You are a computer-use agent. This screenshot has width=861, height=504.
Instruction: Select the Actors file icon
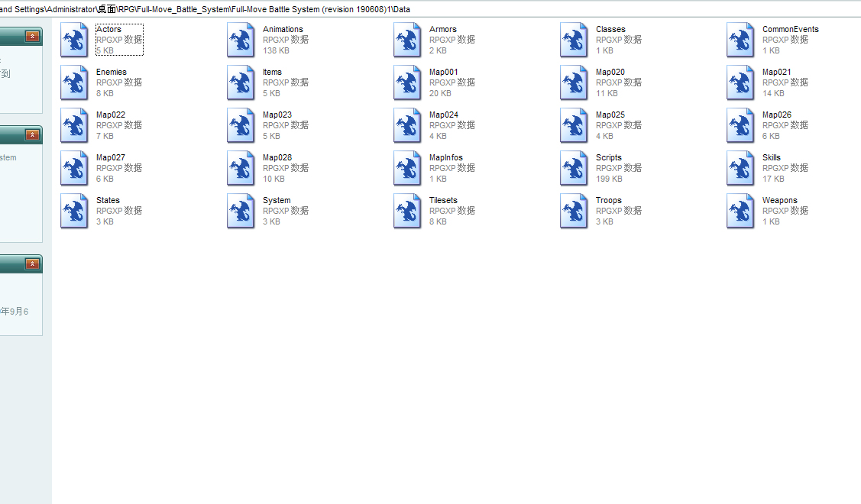click(74, 40)
